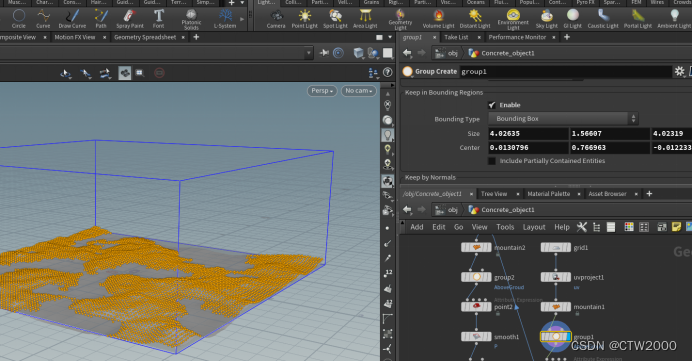This screenshot has width=693, height=361.
Task: Click the back arrow in network pane
Action: tap(407, 209)
